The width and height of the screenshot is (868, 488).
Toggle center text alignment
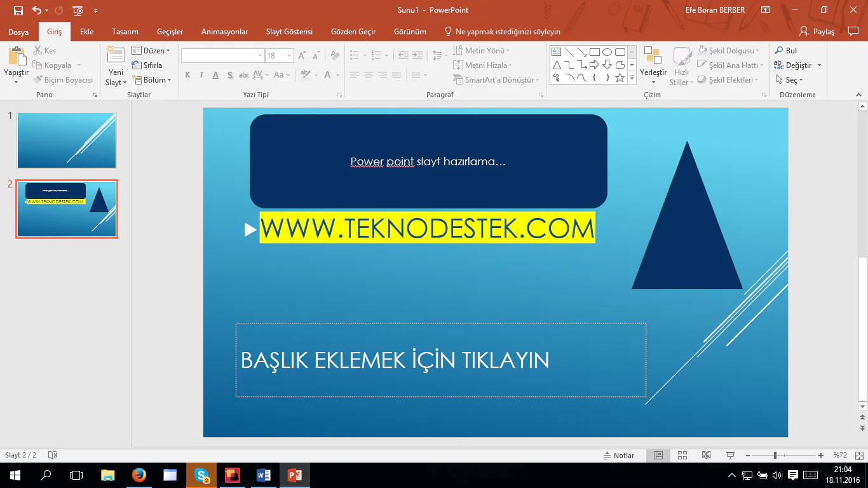coord(368,75)
